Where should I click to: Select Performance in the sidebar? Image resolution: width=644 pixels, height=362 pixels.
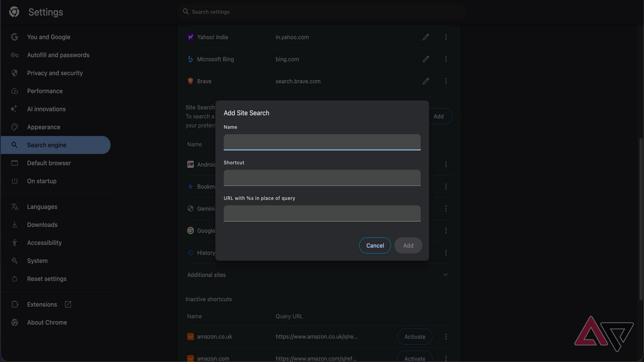56,91
